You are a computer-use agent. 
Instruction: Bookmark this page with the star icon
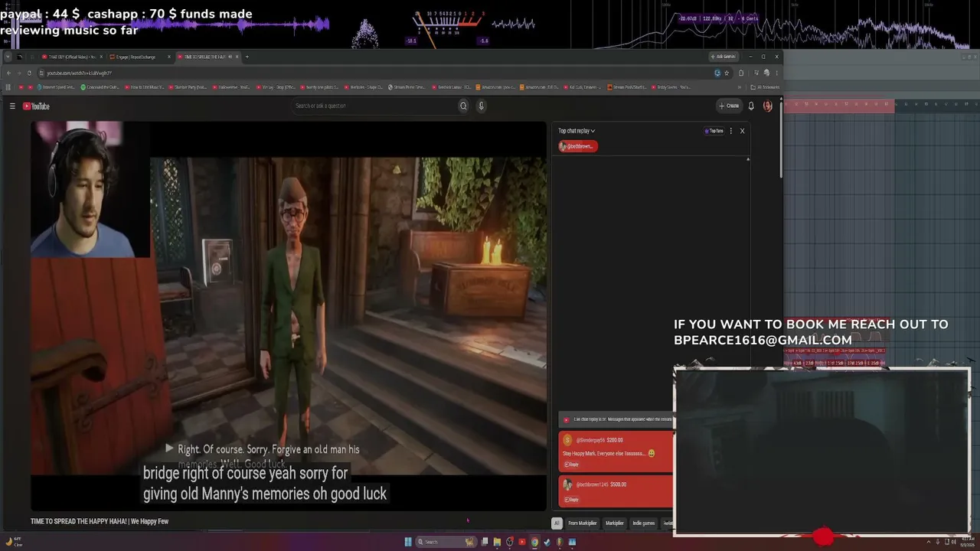click(x=727, y=73)
